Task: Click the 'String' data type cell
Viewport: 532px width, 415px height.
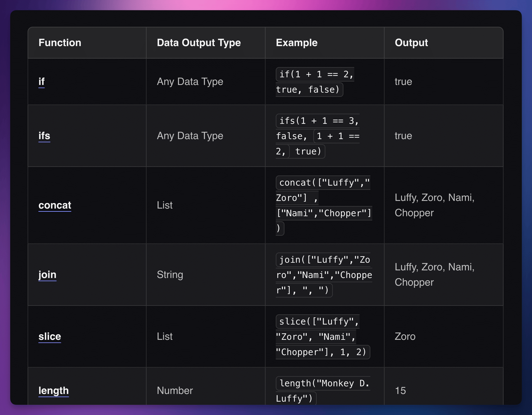Action: coord(170,275)
